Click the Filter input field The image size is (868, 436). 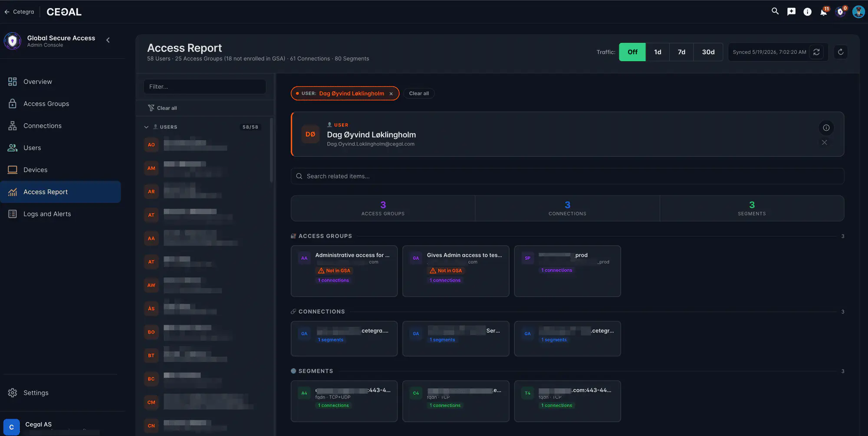pos(205,86)
